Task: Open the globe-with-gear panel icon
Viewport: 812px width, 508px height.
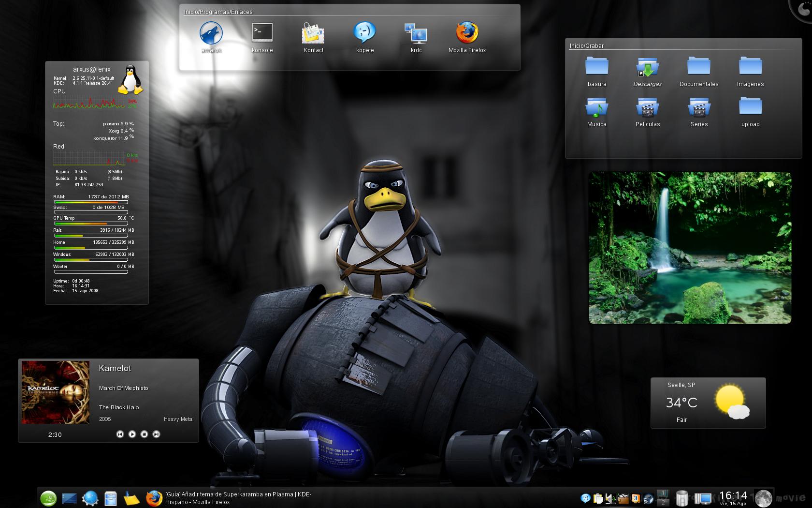Action: coord(90,498)
